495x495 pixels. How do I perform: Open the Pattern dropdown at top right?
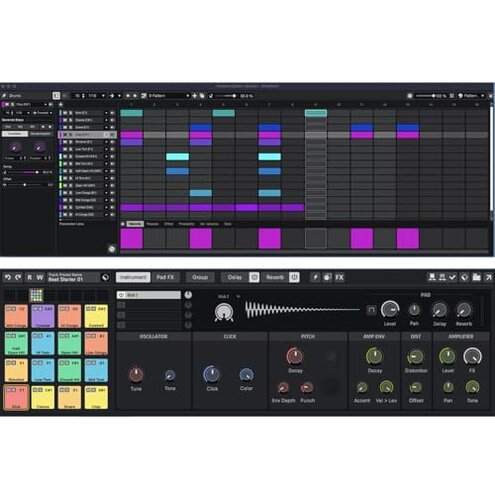click(x=471, y=96)
